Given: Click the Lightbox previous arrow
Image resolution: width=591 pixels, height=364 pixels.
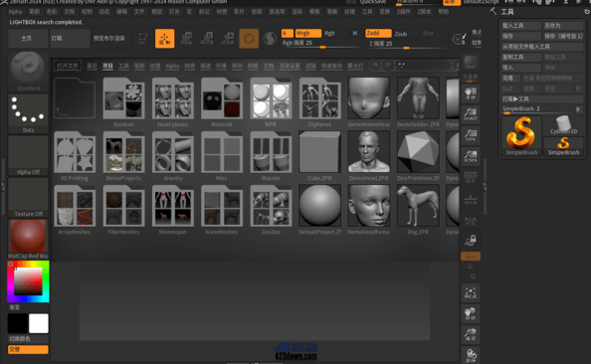Looking at the screenshot, I should pyautogui.click(x=375, y=66).
